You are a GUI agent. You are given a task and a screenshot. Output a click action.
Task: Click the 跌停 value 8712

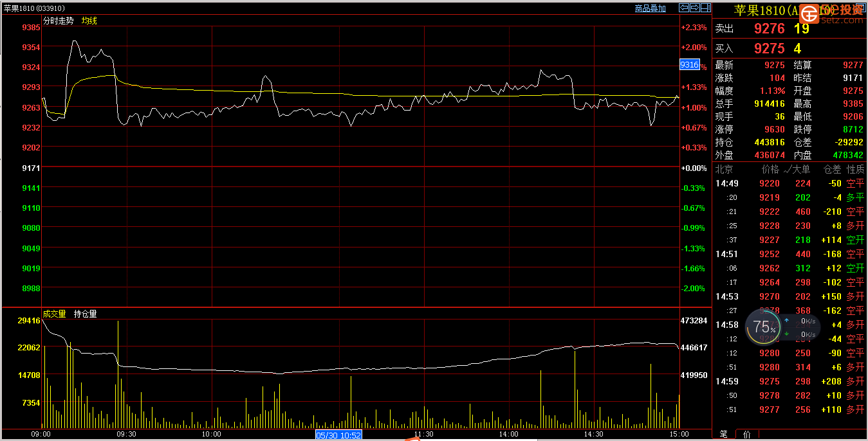pyautogui.click(x=853, y=129)
